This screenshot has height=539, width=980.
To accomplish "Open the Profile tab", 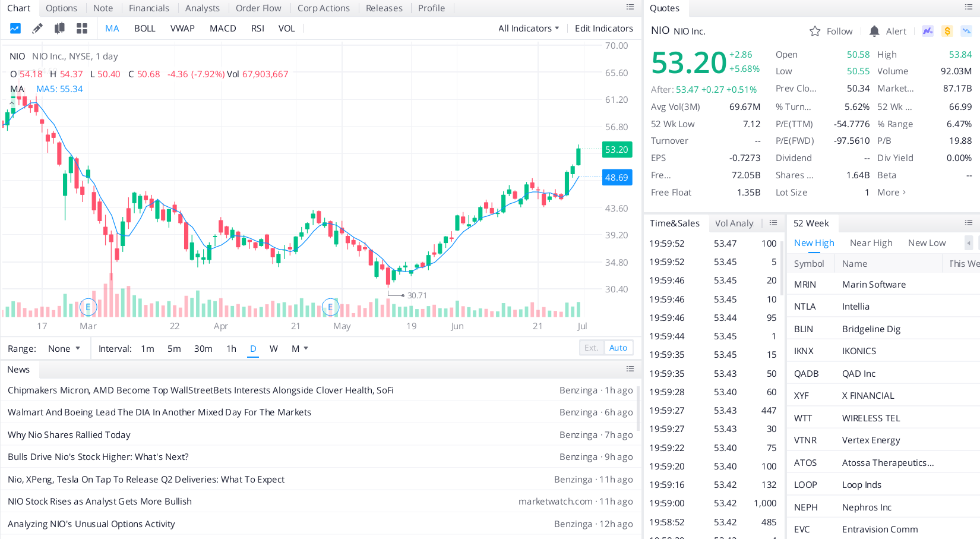I will click(x=431, y=8).
